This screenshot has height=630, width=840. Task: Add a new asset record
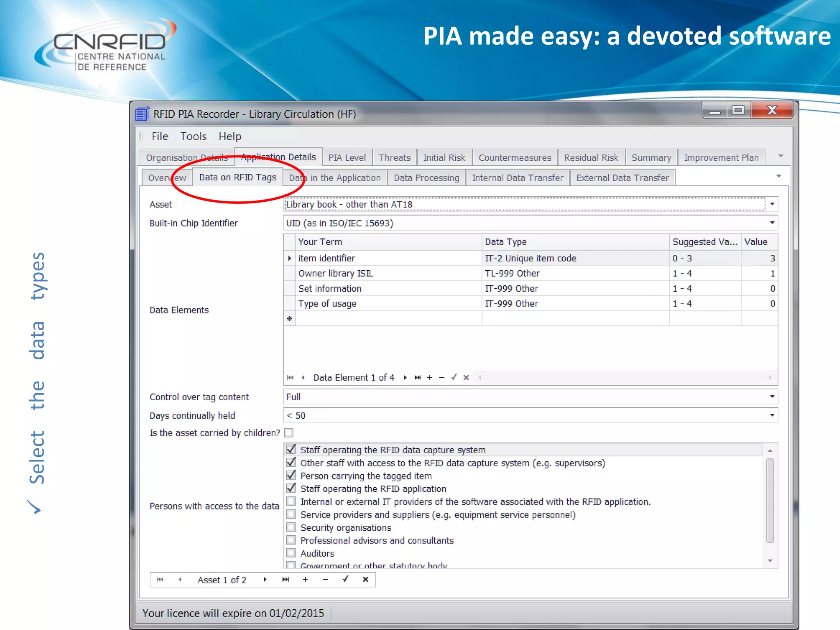(x=305, y=580)
